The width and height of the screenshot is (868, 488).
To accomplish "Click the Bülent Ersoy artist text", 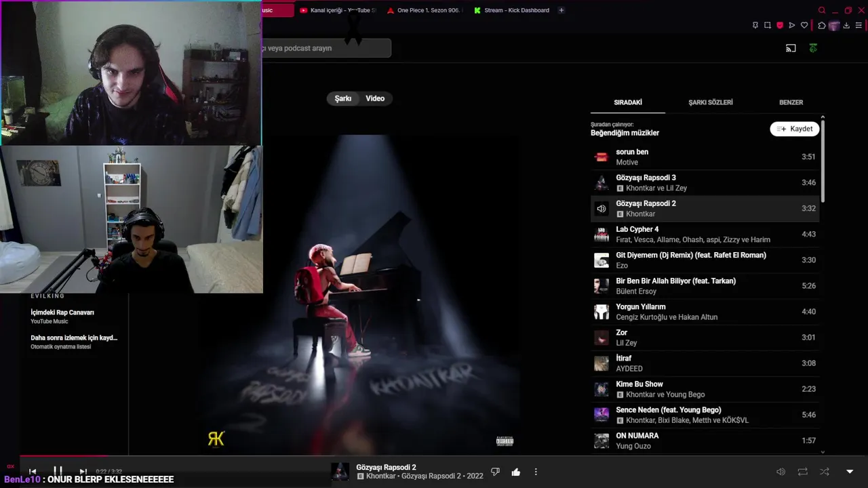I will pyautogui.click(x=636, y=291).
